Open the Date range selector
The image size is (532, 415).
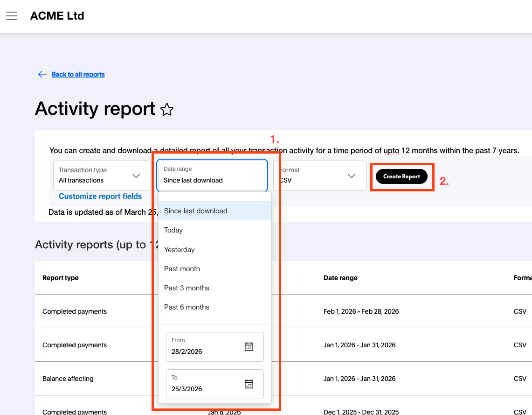(212, 176)
